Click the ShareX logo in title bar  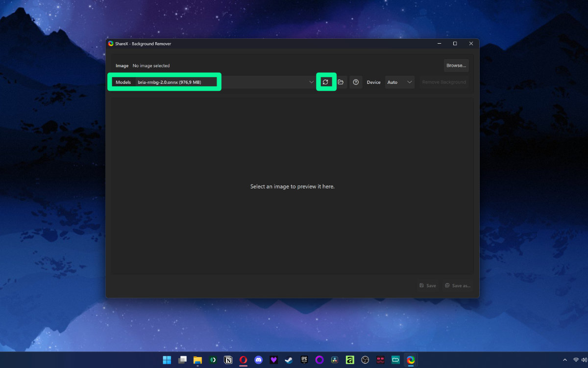click(x=111, y=44)
